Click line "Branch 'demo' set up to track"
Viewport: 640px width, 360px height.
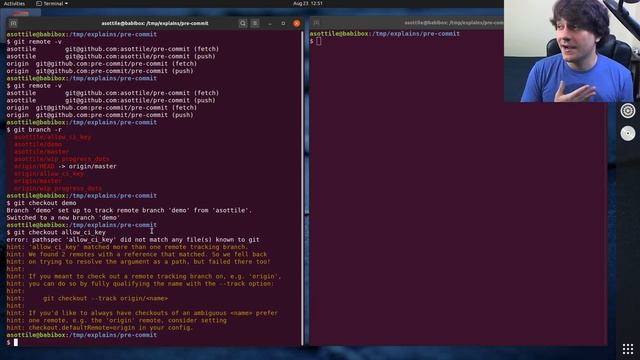(129, 210)
